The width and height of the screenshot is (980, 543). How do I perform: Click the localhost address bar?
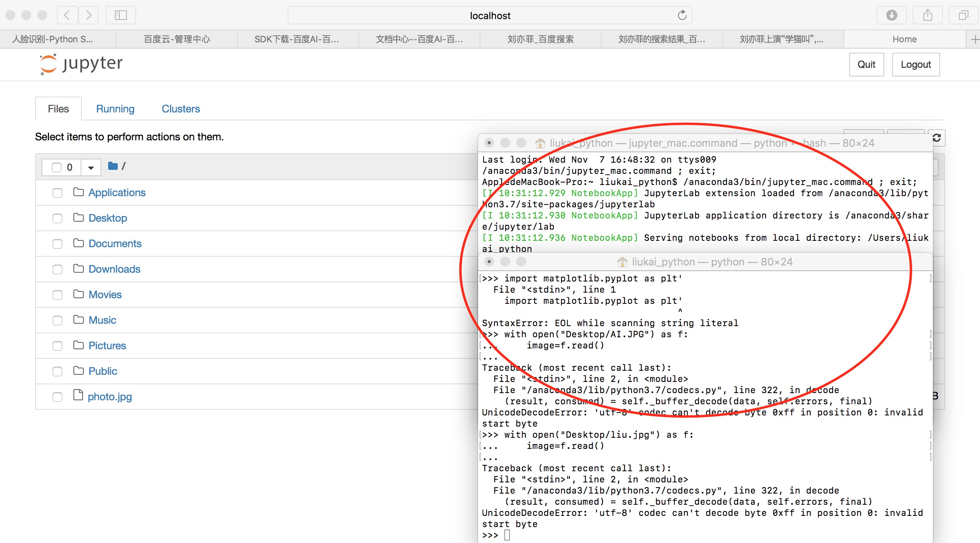pos(490,15)
